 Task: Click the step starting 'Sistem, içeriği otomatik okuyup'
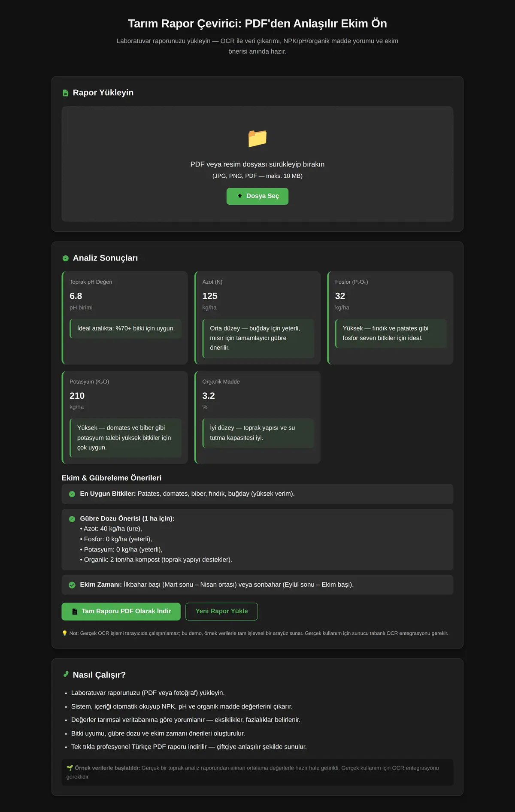click(x=182, y=707)
